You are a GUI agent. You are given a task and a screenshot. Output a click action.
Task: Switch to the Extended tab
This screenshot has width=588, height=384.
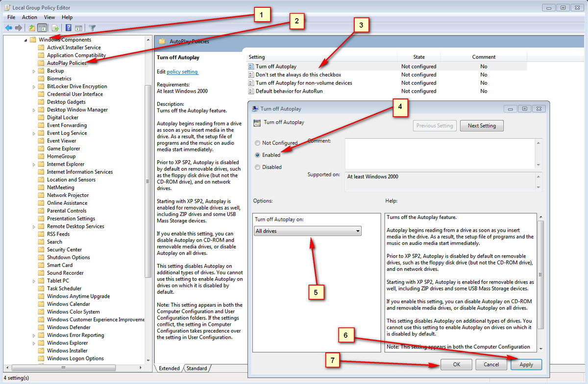click(169, 368)
